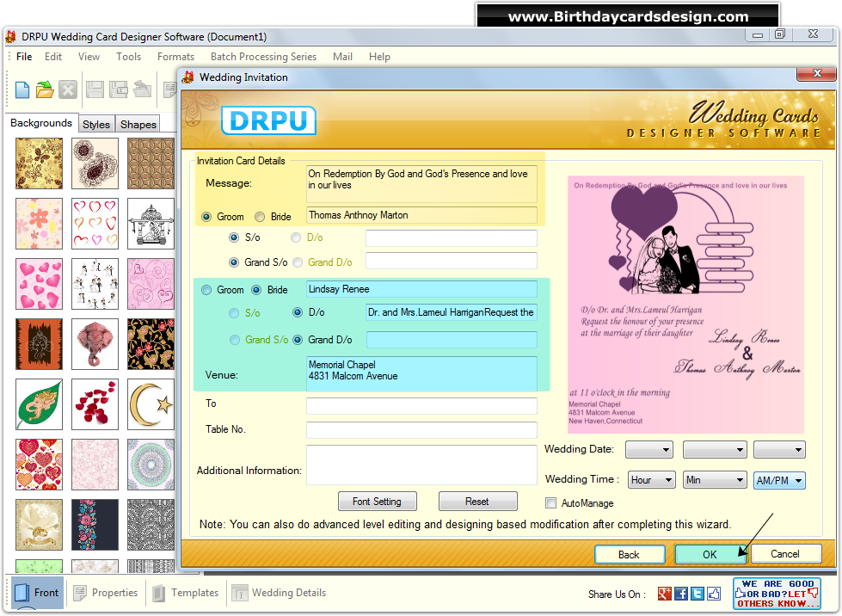The width and height of the screenshot is (842, 616).
Task: Click the Additional Information text box
Action: tap(421, 465)
